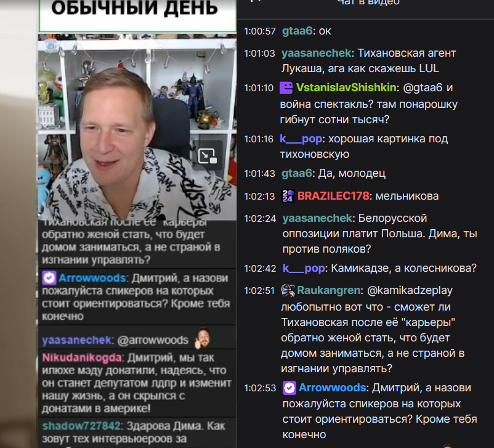This screenshot has height=448, width=494.
Task: Click Nikudanikogda username in video overlay
Action: click(x=82, y=358)
